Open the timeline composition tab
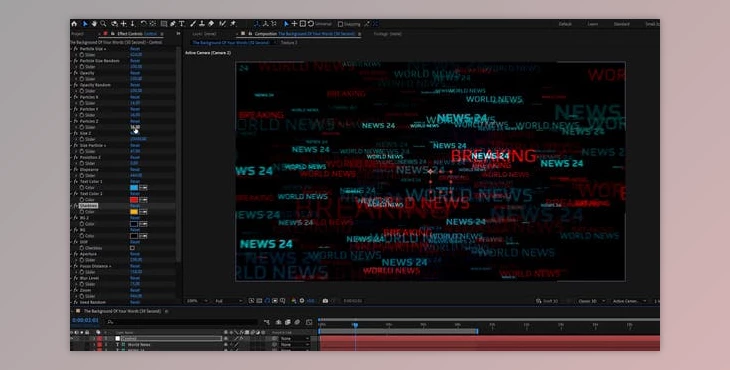 pos(122,311)
